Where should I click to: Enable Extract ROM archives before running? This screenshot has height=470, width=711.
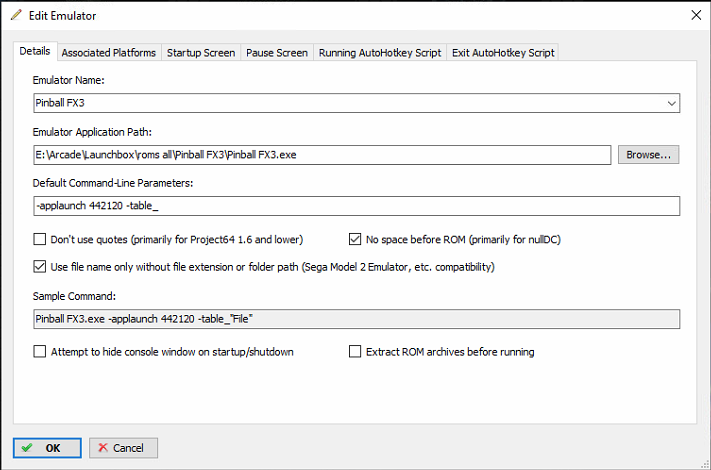(x=355, y=352)
